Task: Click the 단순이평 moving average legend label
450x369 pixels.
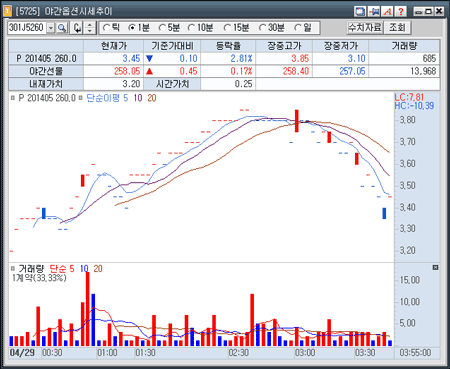Action: tap(103, 98)
